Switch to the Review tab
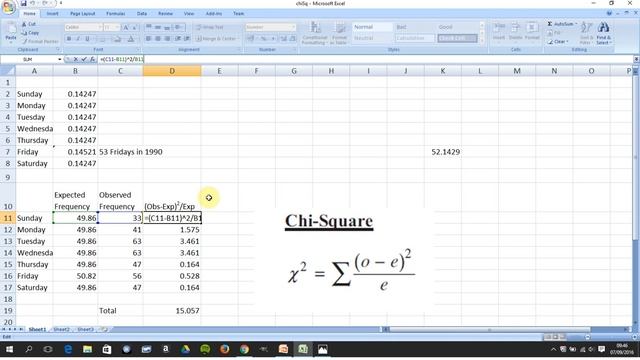Screen dimensions: 640x360 click(x=165, y=13)
